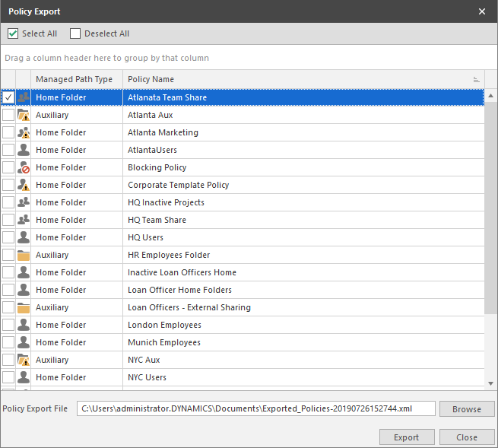The image size is (498, 448).
Task: Click Browse to choose export file
Action: [x=466, y=409]
